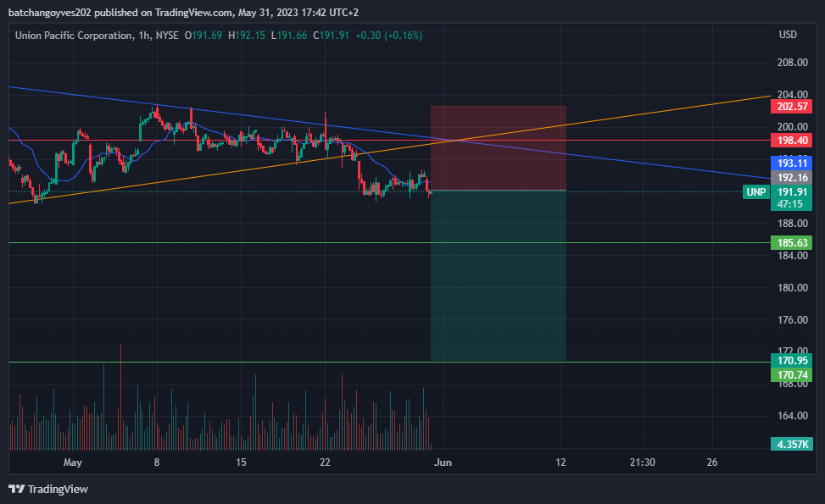
Task: Click the 164.00 price scale label
Action: point(793,416)
